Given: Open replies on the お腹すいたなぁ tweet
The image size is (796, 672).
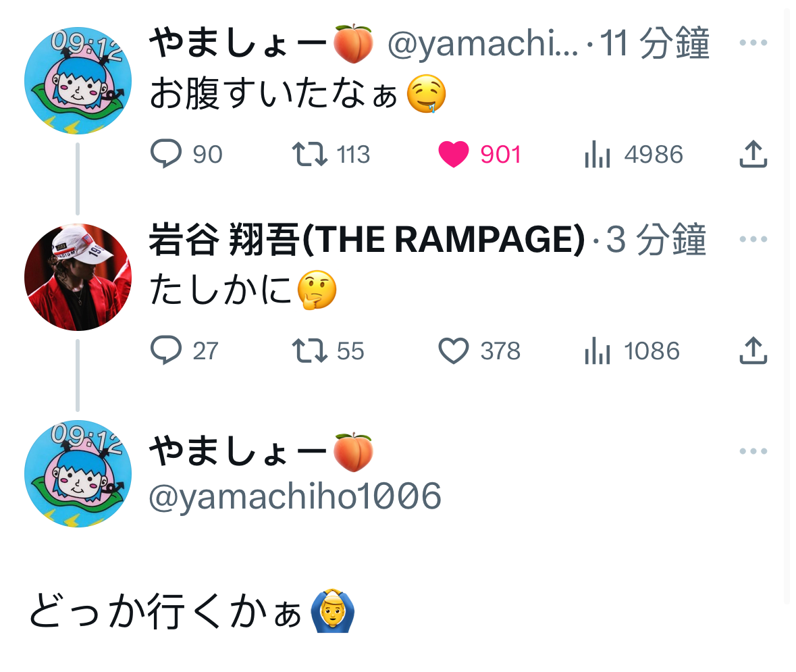Looking at the screenshot, I should (x=186, y=154).
